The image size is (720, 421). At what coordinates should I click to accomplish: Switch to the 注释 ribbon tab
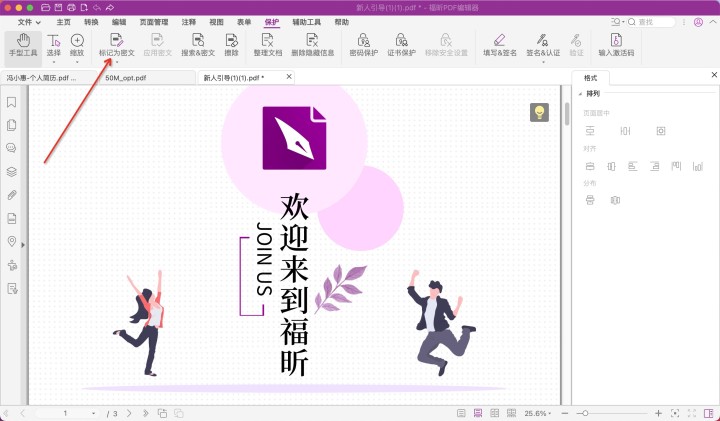coord(188,21)
